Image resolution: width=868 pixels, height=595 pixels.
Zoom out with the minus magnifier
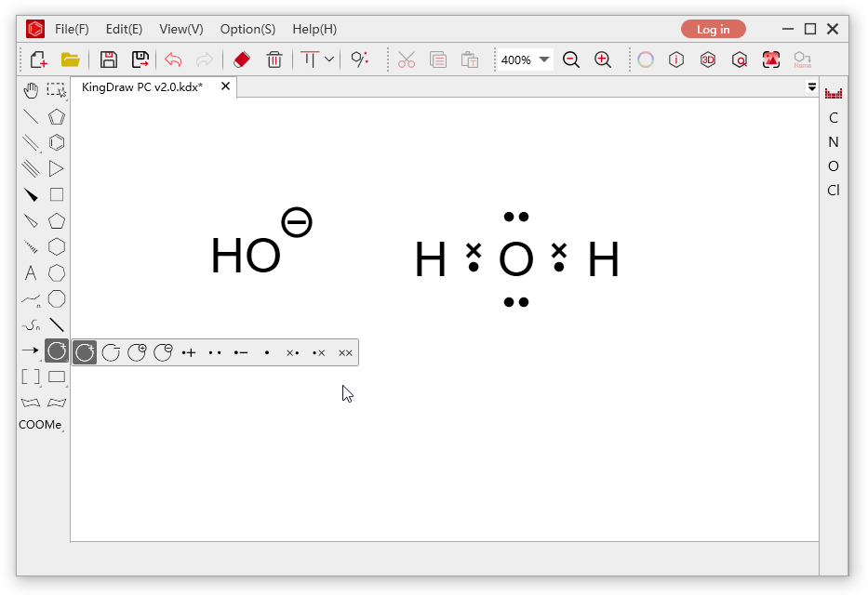click(x=570, y=59)
